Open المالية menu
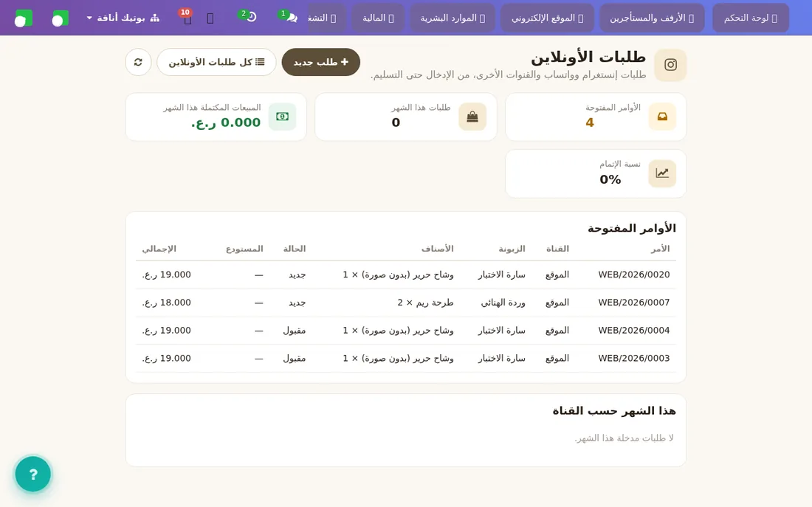 [378, 18]
